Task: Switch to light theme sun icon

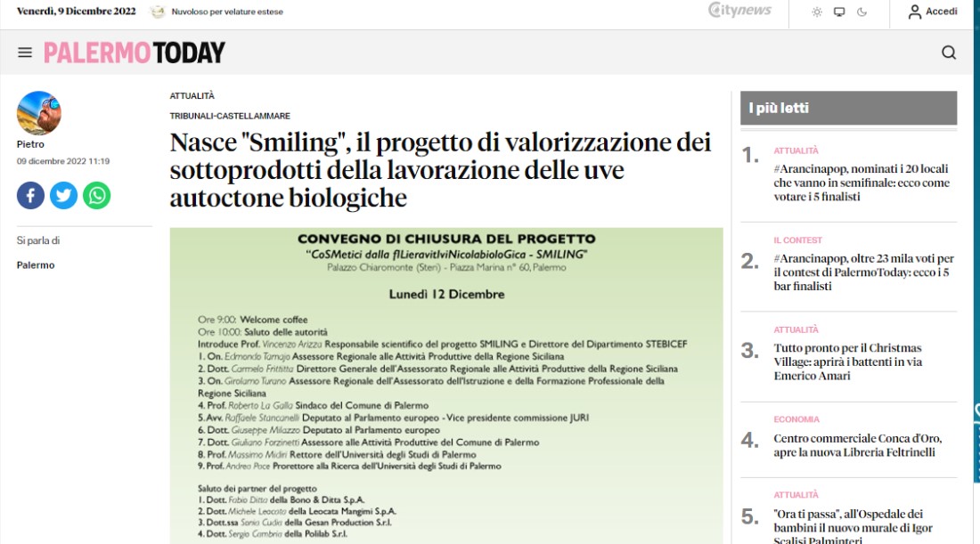Action: coord(817,12)
